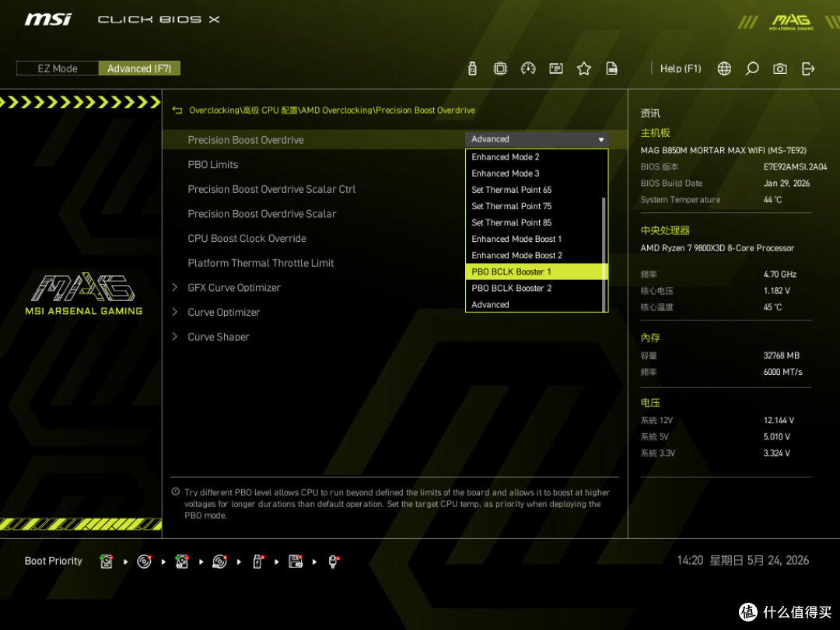Take screenshot with camera icon
The width and height of the screenshot is (840, 630).
[779, 68]
